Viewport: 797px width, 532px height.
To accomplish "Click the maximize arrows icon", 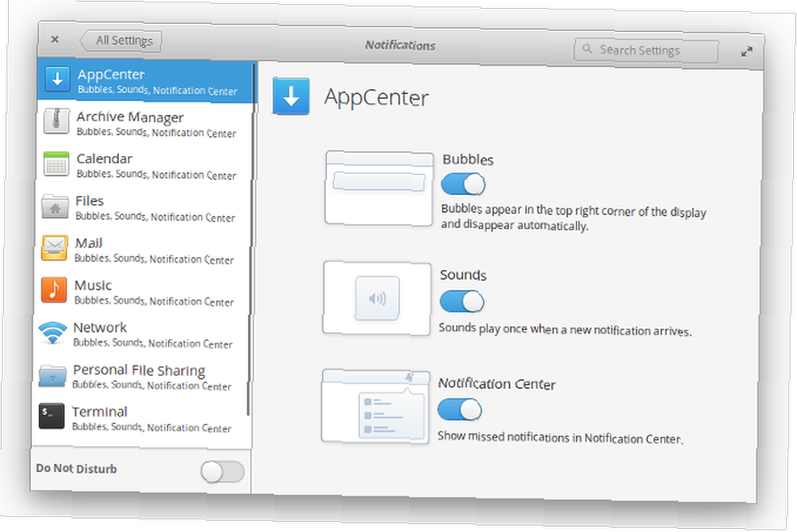I will [747, 51].
